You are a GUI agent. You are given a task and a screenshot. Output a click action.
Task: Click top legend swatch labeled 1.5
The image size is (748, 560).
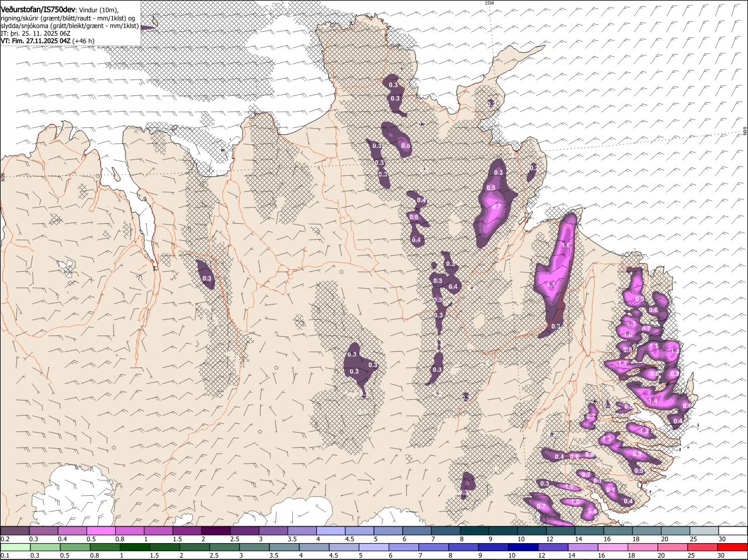(188, 531)
